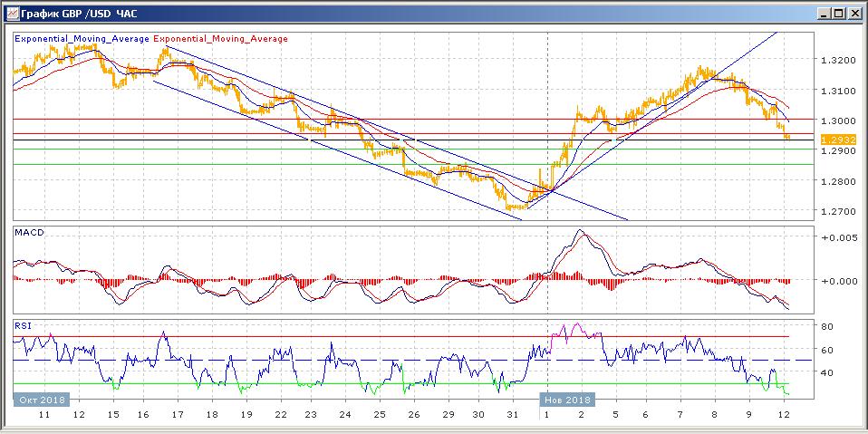Click the 1.3200 price axis label
The image size is (868, 434).
[x=835, y=61]
